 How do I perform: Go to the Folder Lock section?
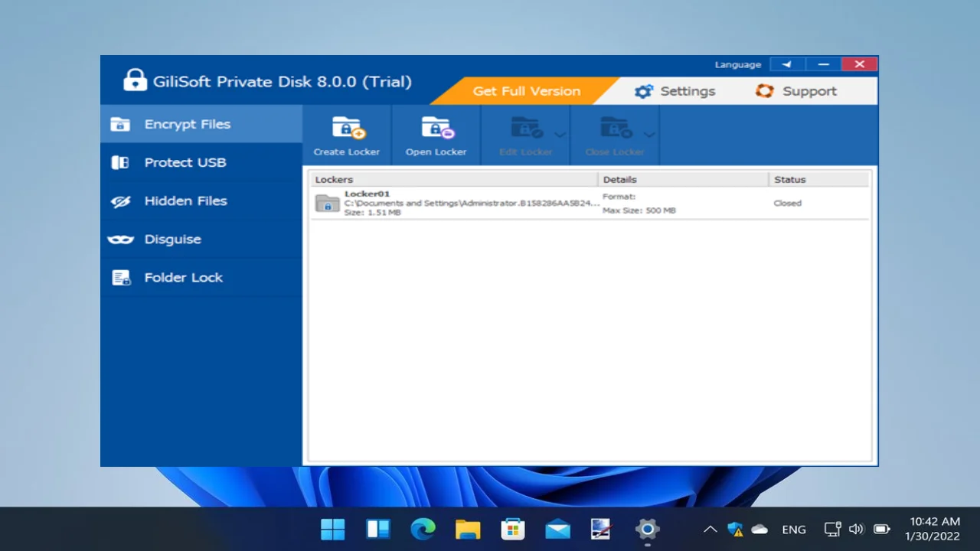[201, 277]
